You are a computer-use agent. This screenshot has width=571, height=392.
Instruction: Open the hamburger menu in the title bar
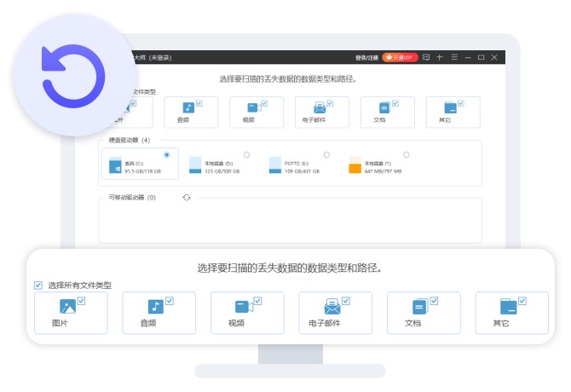453,57
